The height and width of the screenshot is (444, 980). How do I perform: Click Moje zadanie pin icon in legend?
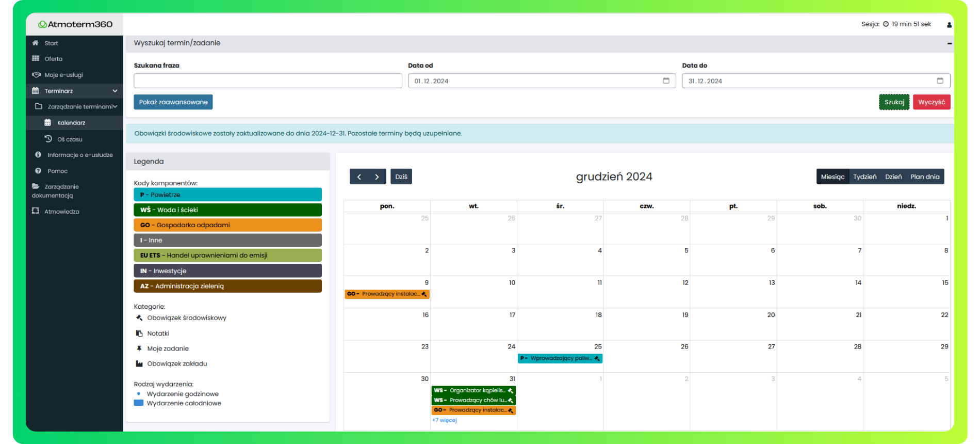[x=139, y=348]
